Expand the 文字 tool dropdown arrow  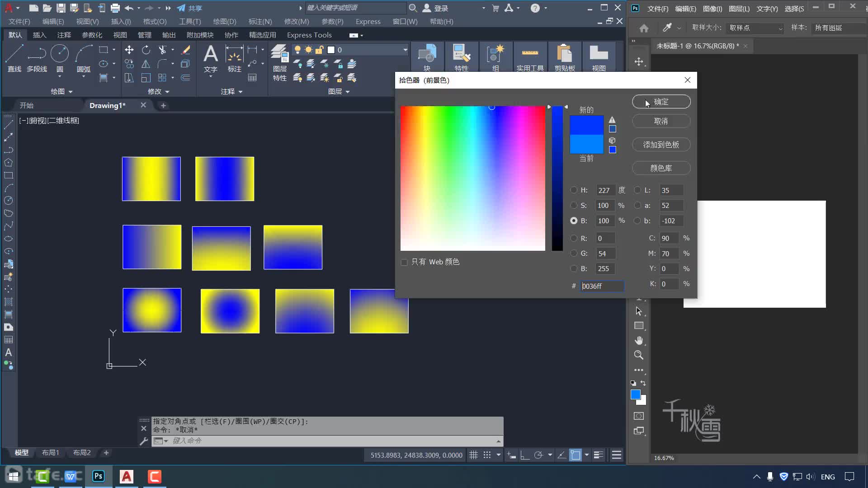(x=211, y=77)
